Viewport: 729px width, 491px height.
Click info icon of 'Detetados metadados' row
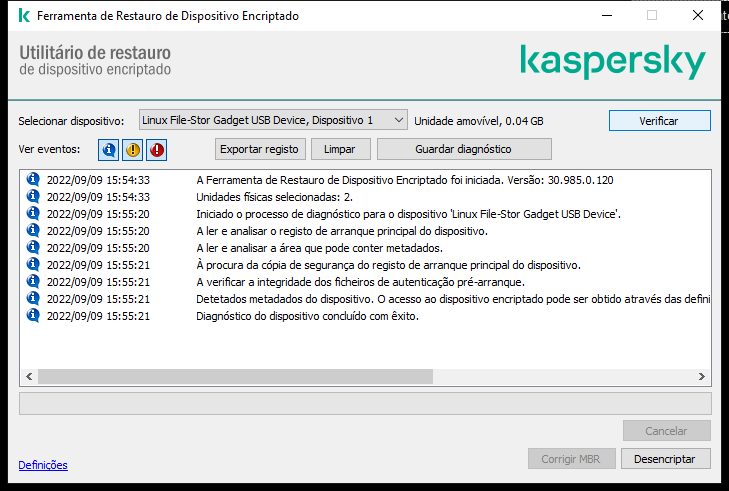tap(33, 298)
